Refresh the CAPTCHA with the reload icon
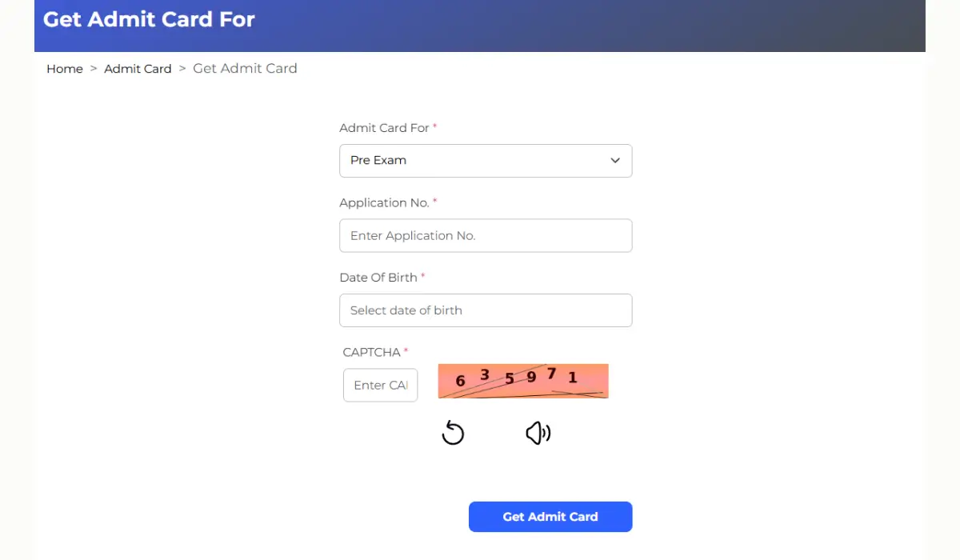This screenshot has width=960, height=560. (x=453, y=434)
